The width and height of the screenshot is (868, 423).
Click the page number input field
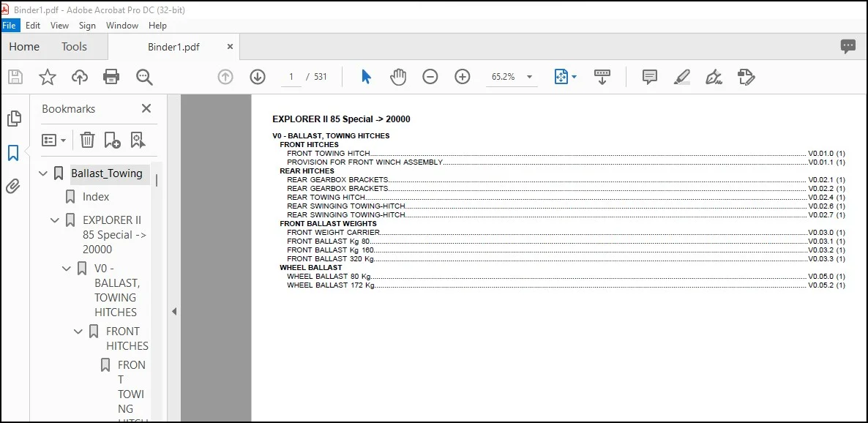[291, 77]
